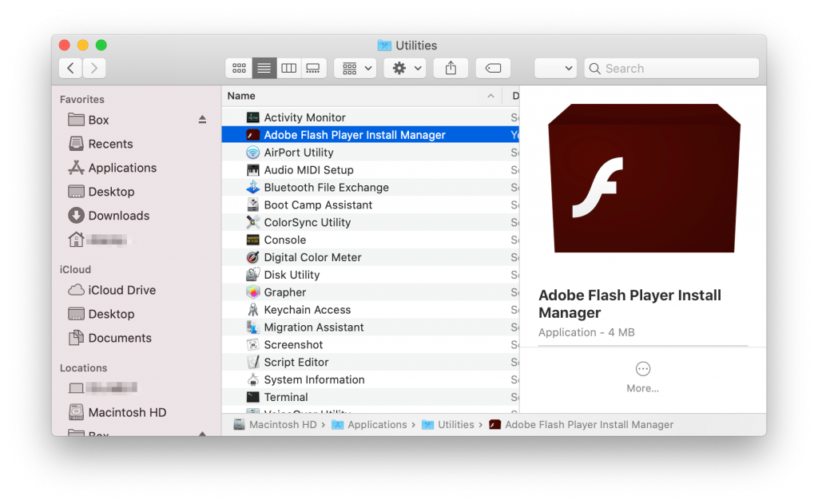Select Adobe Flash Player Install Manager row

pyautogui.click(x=371, y=135)
